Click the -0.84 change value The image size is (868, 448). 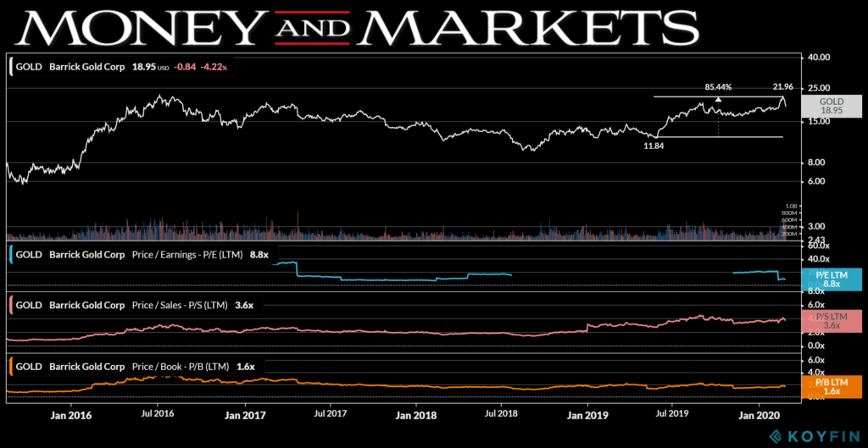click(x=186, y=68)
